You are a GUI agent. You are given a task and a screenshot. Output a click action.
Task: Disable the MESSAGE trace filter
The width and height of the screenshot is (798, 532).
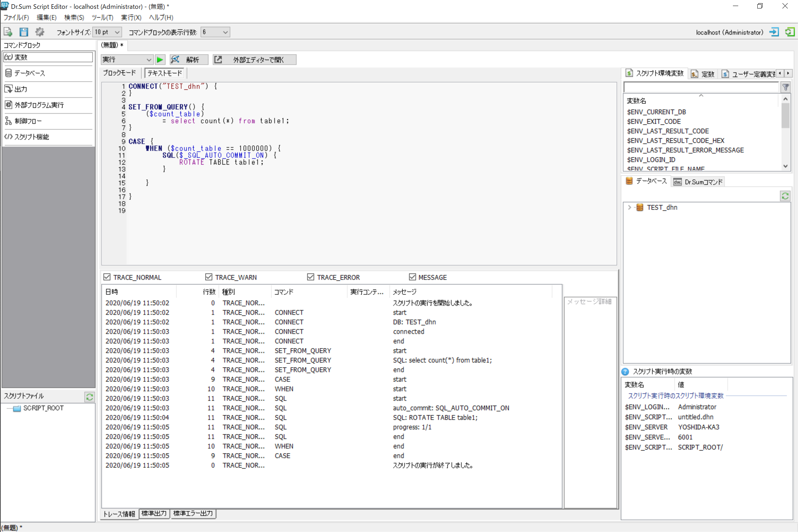point(412,277)
